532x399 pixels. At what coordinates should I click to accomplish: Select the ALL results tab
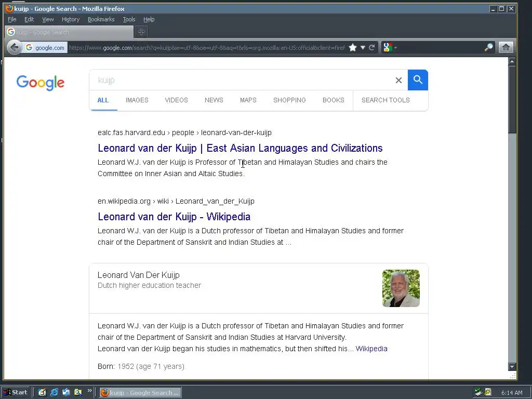pos(103,100)
